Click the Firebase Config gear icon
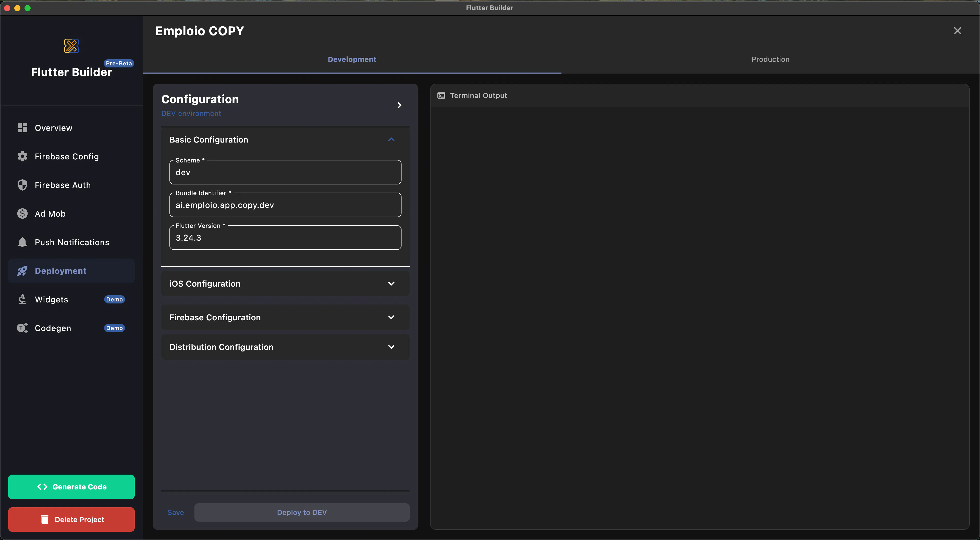 click(22, 156)
